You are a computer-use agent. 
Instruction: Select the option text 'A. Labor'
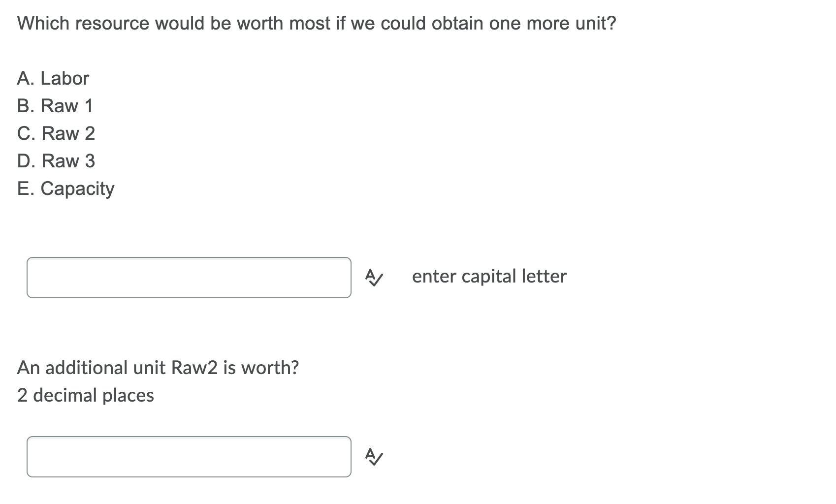click(x=53, y=78)
